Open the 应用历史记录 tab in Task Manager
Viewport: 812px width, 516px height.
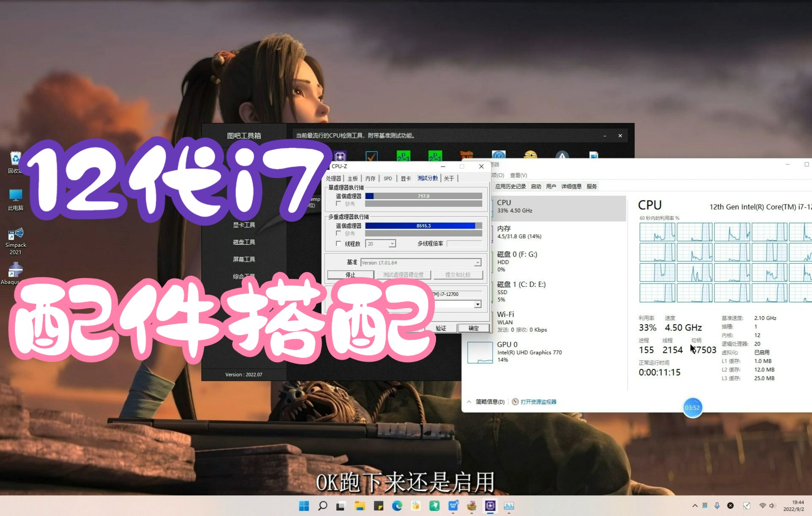pos(510,186)
